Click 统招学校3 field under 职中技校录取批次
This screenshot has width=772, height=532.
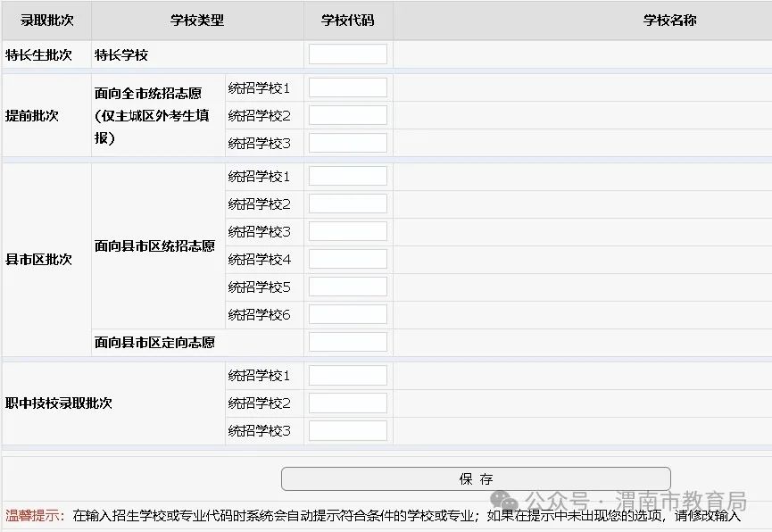[x=347, y=430]
